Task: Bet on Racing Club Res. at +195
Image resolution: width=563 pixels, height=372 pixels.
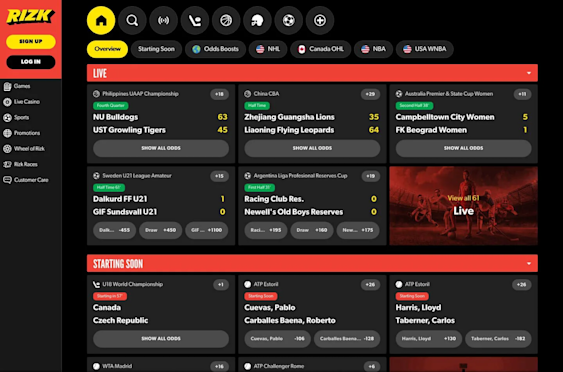Action: coord(266,230)
